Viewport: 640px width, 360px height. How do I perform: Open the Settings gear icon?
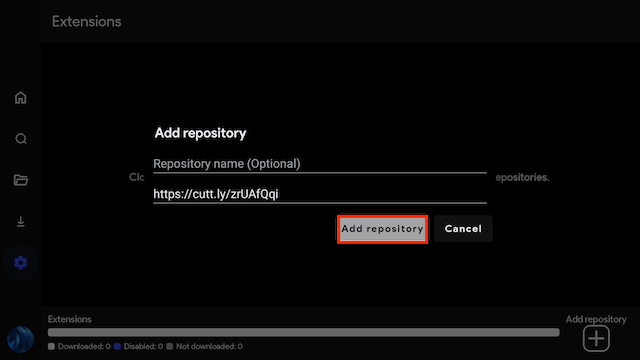[20, 262]
